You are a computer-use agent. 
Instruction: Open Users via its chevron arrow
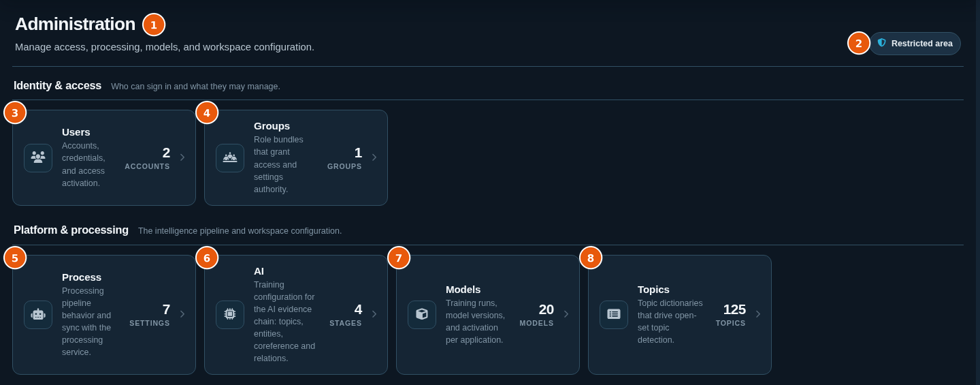182,157
